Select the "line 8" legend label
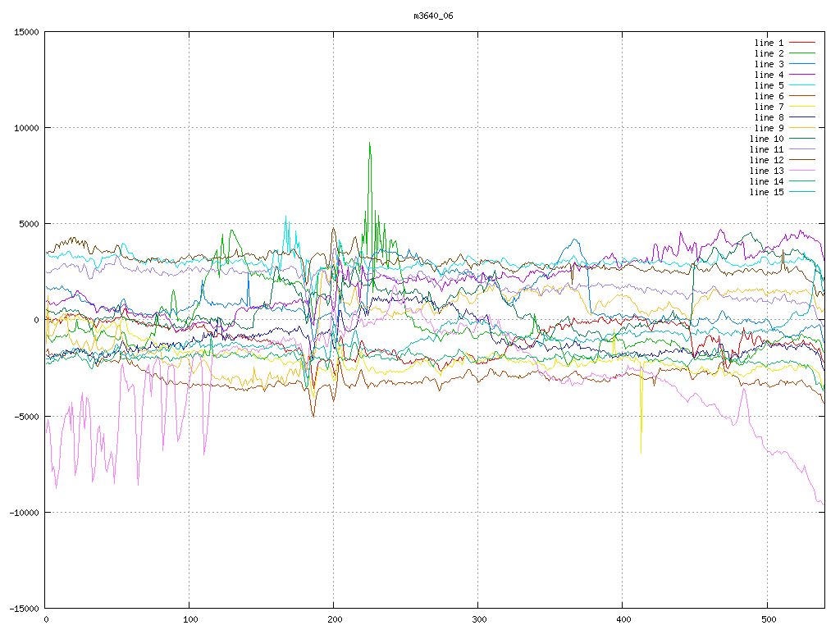 click(769, 117)
